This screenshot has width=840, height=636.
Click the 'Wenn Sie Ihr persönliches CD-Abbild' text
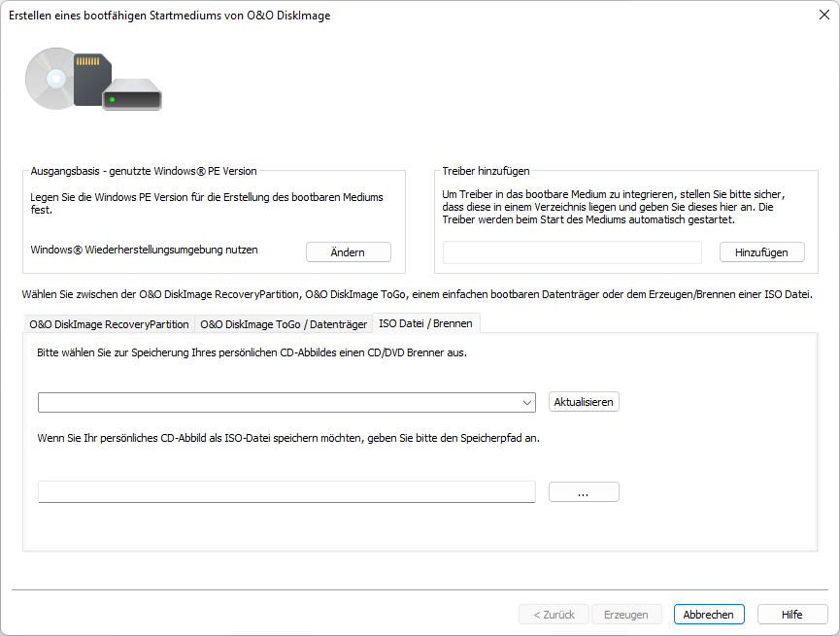tap(288, 438)
